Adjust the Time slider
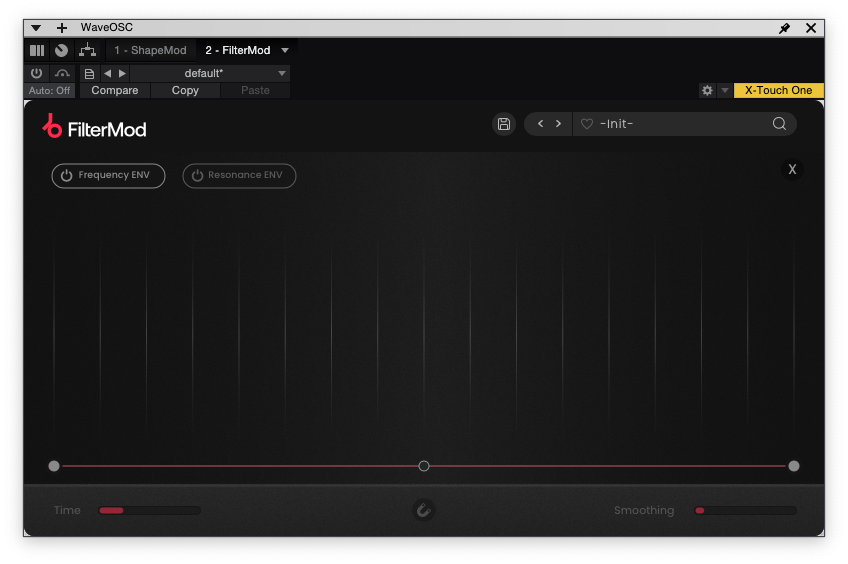This screenshot has height=564, width=848. coord(150,510)
